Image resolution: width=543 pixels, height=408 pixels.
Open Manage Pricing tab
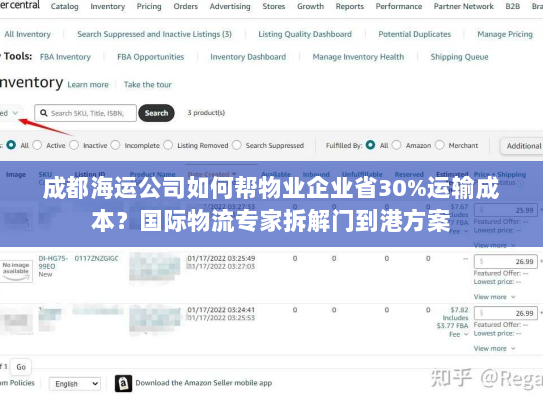505,34
